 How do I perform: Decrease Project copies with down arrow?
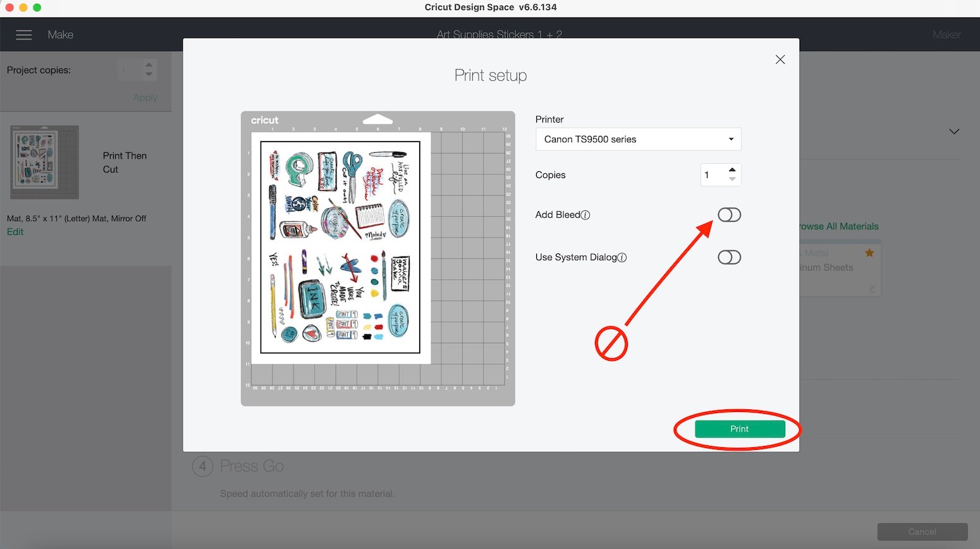click(149, 75)
